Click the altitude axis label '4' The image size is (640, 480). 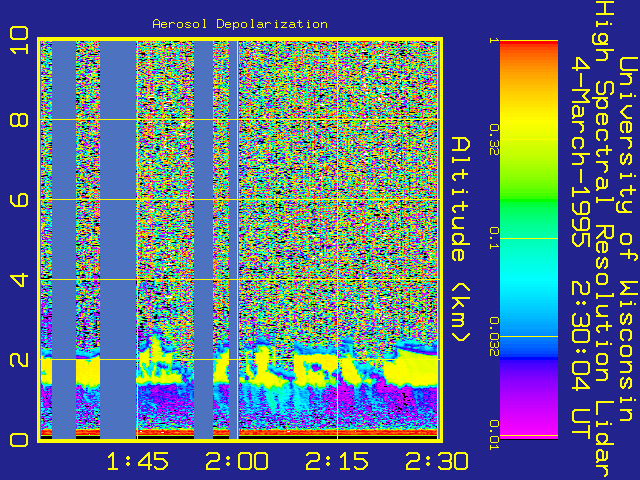[19, 280]
